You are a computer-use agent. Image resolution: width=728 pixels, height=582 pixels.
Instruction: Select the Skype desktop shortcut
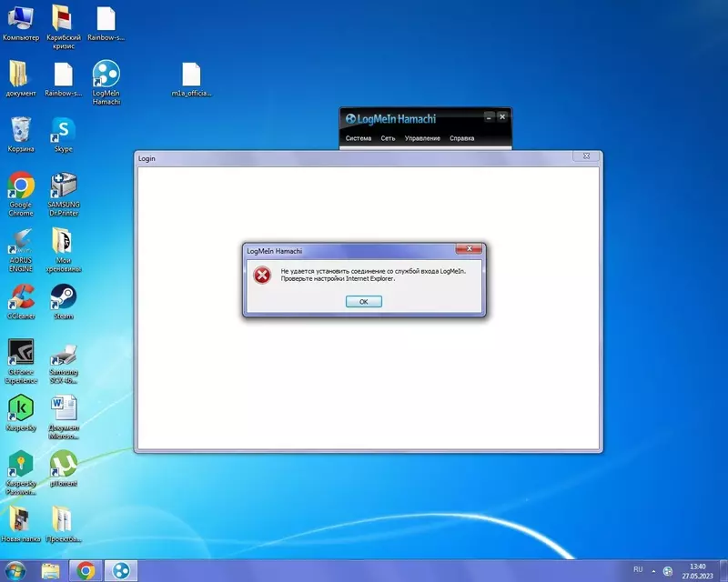[x=64, y=135]
